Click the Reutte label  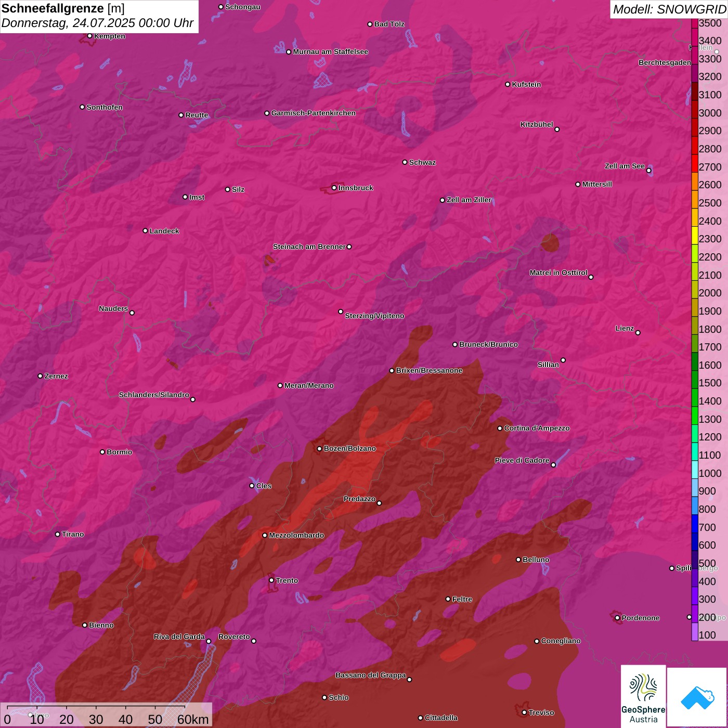(x=197, y=115)
